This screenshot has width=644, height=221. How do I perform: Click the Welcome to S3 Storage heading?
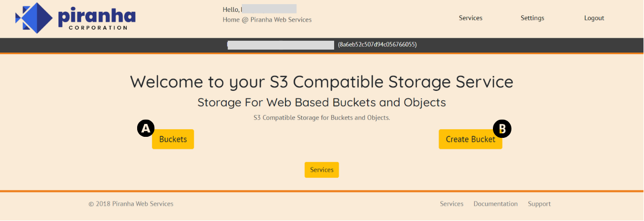(322, 82)
